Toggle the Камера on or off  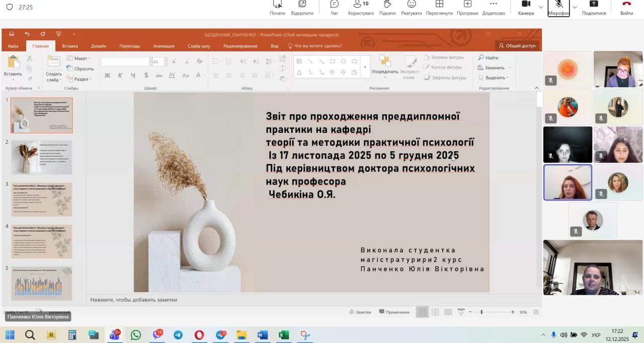point(526,8)
